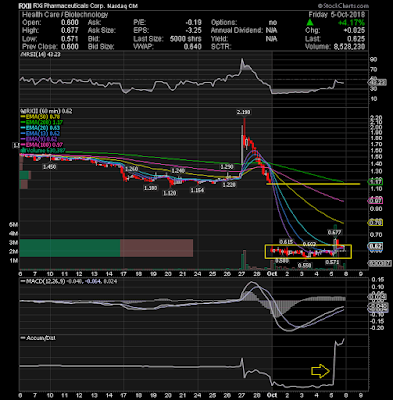This screenshot has width=393, height=400.
Task: Select the green EMA(200) legend entry
Action: [42, 122]
